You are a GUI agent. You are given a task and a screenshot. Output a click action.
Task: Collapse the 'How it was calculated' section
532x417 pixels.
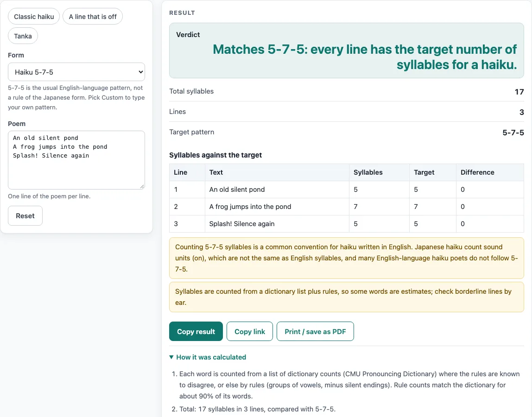point(208,357)
